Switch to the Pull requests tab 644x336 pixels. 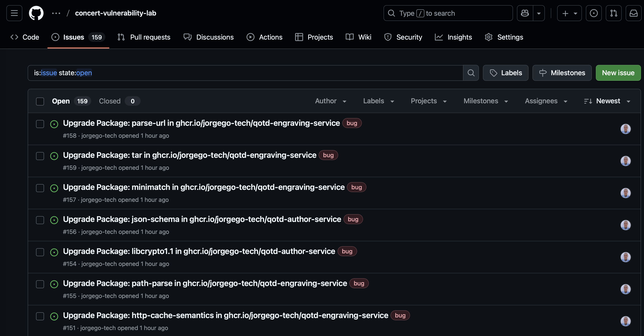(144, 37)
